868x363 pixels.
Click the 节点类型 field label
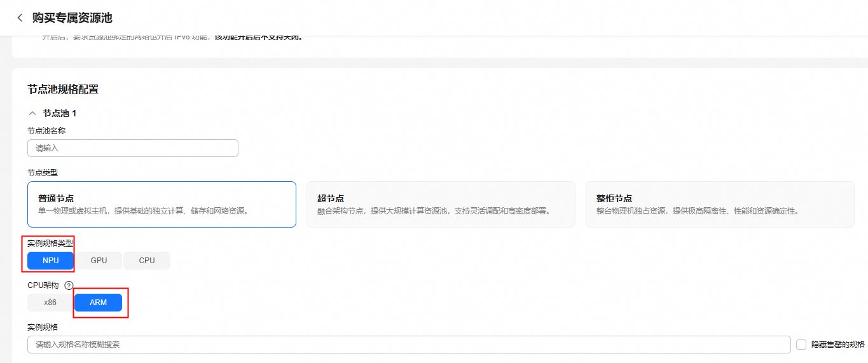[x=43, y=172]
